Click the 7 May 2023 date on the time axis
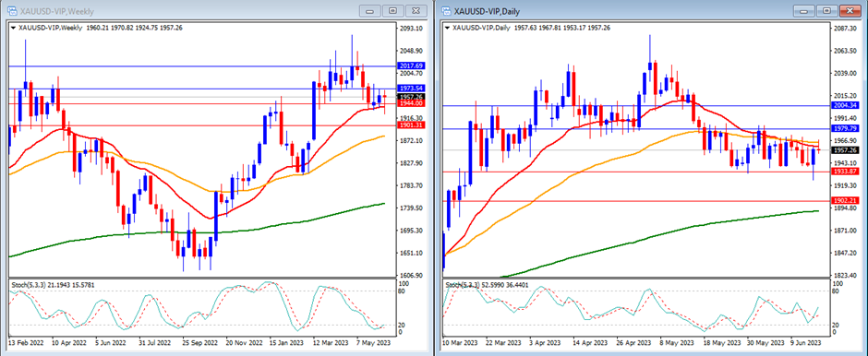Screen dimensions: 868x356 coord(374,342)
